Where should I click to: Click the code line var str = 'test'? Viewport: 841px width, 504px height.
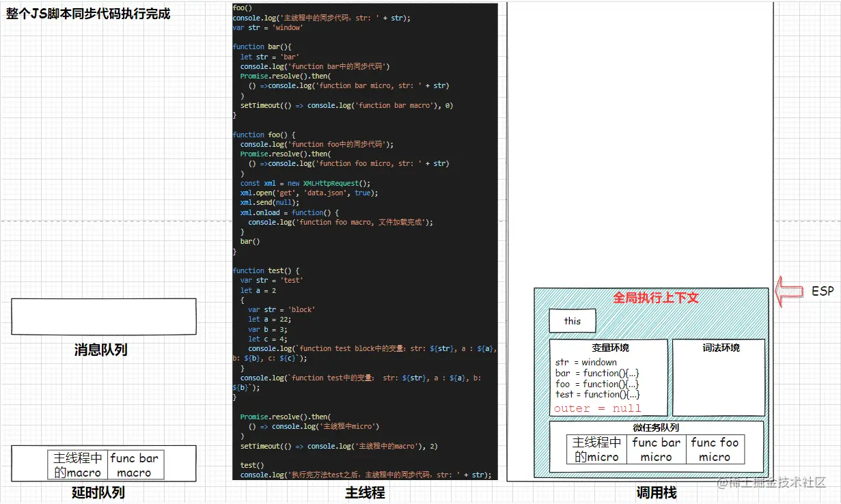[x=272, y=280]
